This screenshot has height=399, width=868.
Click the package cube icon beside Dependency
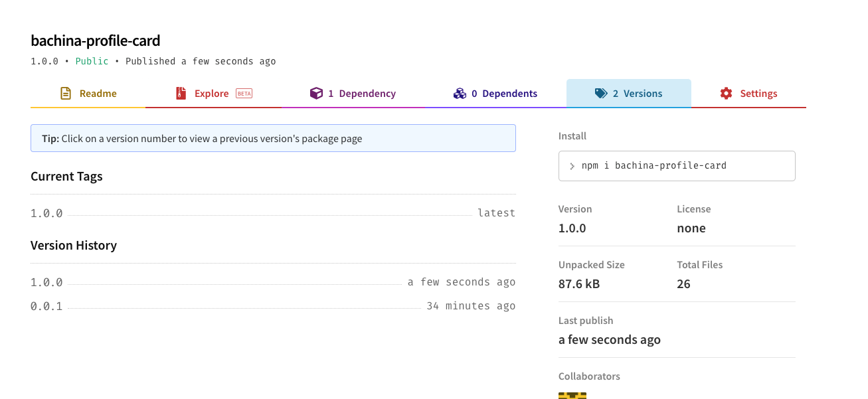(317, 93)
